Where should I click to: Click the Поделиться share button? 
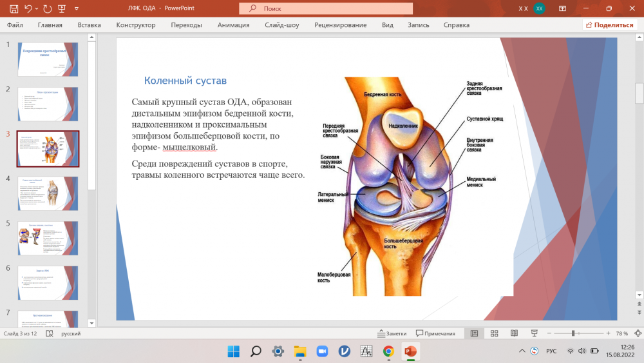609,25
